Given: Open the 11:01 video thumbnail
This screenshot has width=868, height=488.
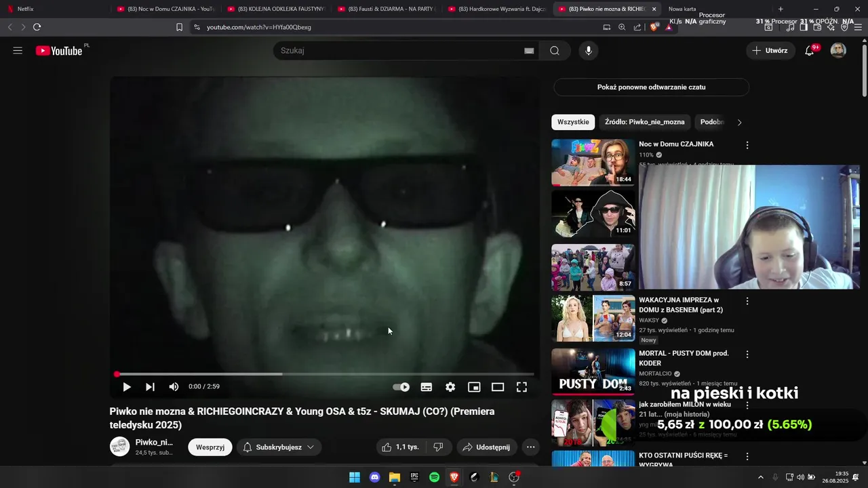Looking at the screenshot, I should [593, 213].
